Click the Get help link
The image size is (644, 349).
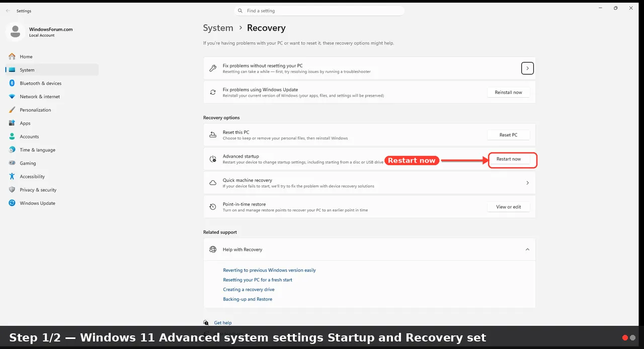coord(223,323)
